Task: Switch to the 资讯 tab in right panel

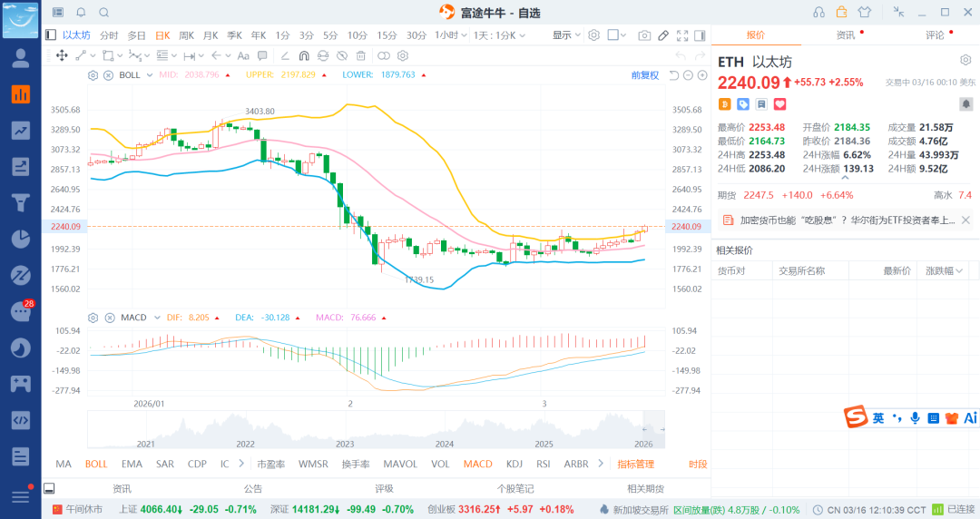Action: tap(845, 35)
